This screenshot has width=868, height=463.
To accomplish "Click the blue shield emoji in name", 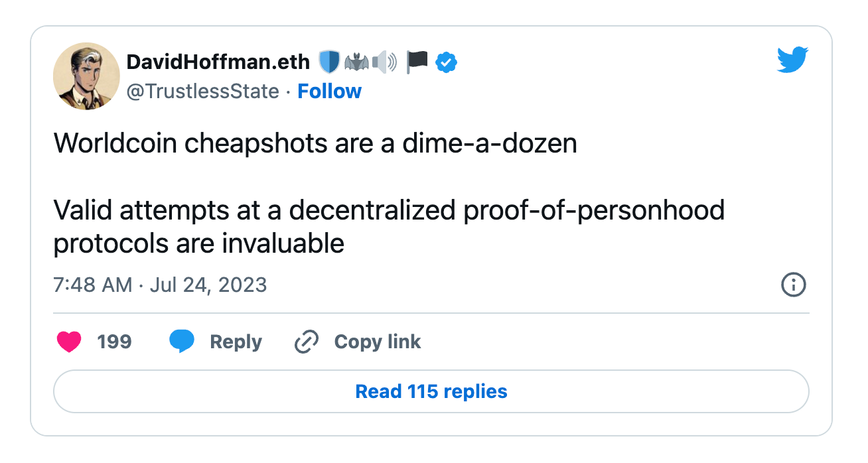I will tap(329, 62).
